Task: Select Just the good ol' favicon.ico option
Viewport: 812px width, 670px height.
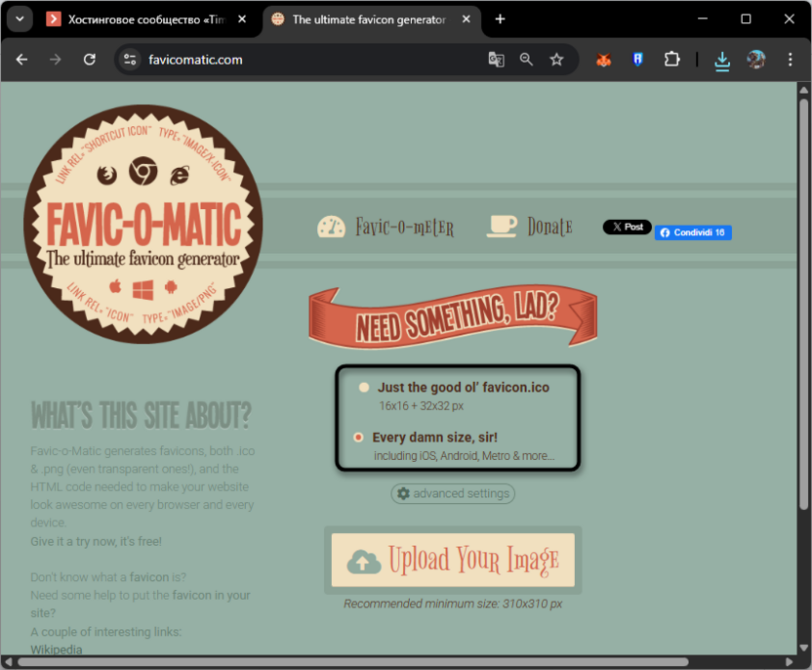Action: 364,387
